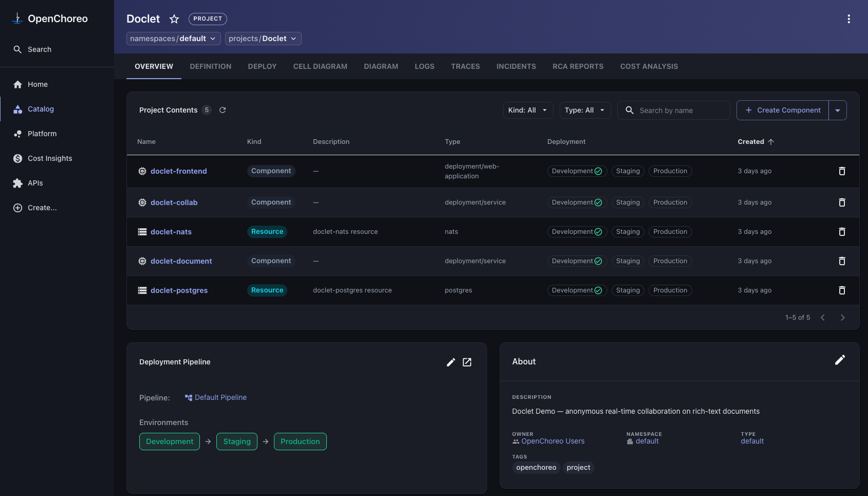Go to previous page of project contents
Image resolution: width=868 pixels, height=496 pixels.
[823, 318]
